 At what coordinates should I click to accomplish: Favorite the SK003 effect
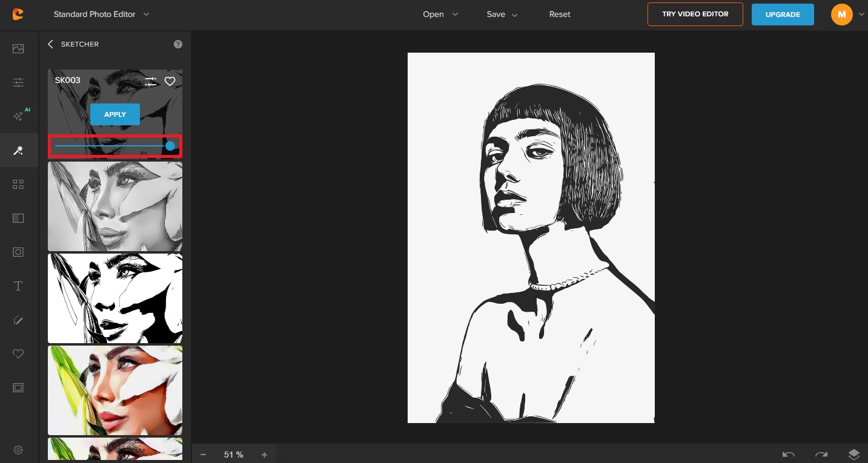170,81
